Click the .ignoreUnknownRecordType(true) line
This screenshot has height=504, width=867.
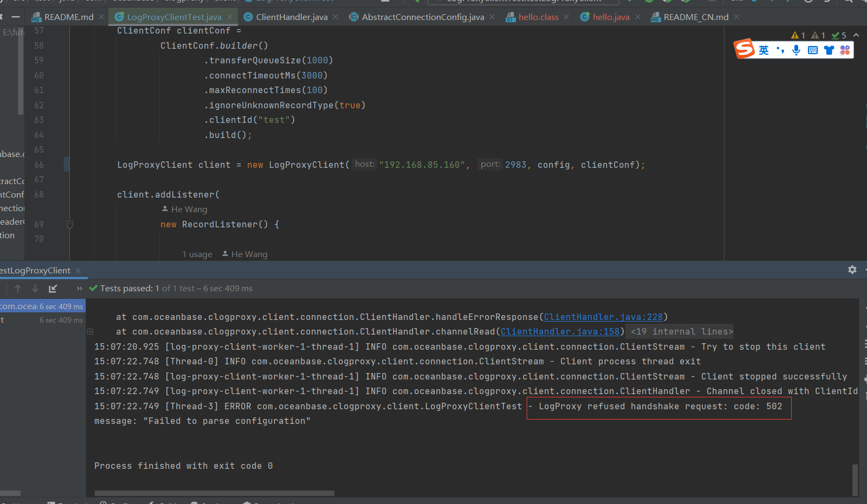tap(285, 105)
